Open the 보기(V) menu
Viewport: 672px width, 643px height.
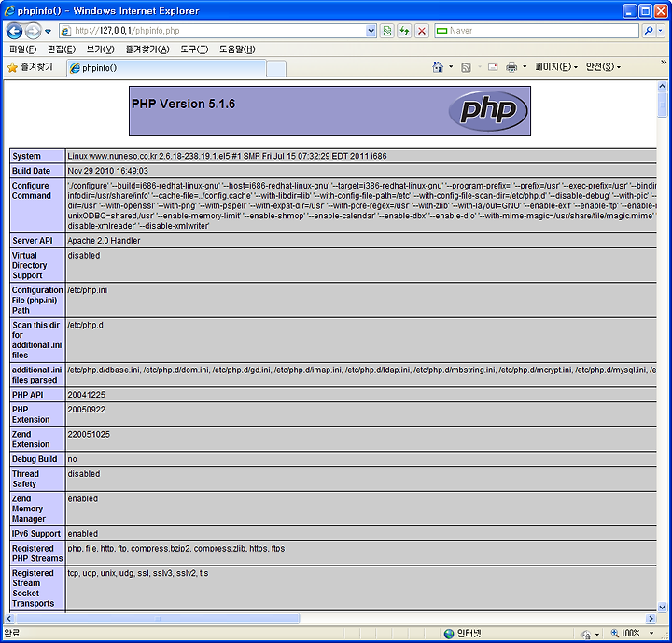100,49
